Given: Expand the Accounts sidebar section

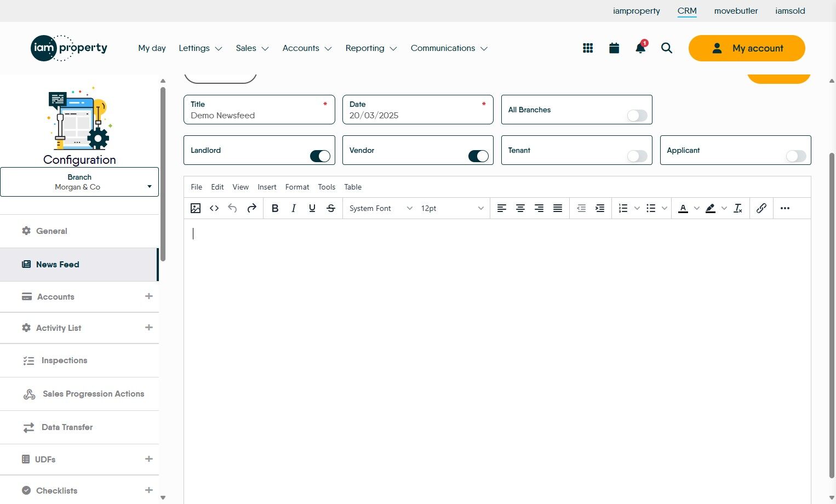Looking at the screenshot, I should pyautogui.click(x=148, y=296).
